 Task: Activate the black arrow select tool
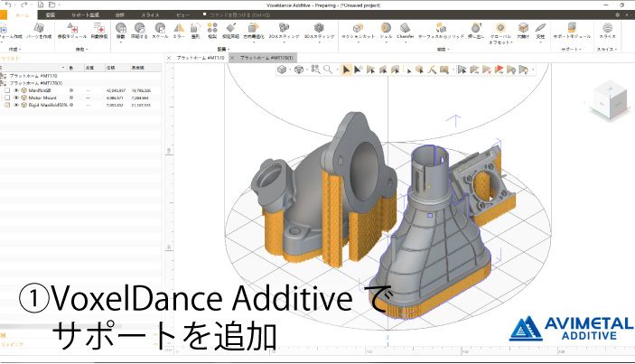pyautogui.click(x=346, y=70)
